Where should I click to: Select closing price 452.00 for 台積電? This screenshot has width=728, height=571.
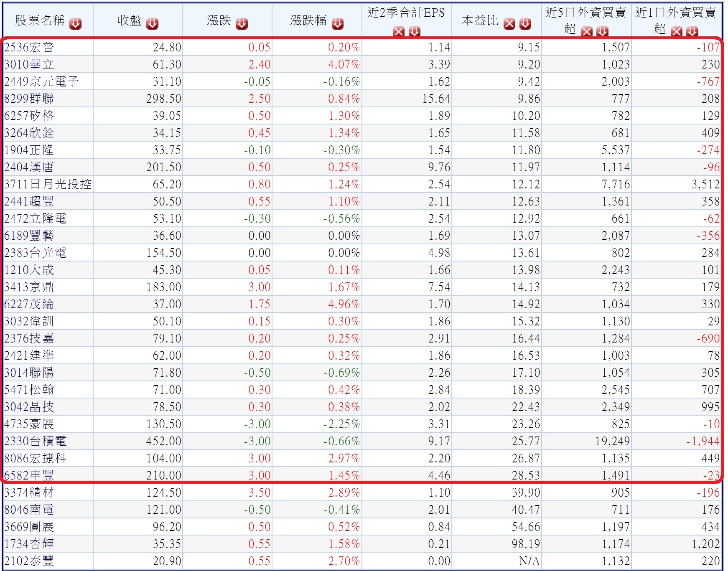point(164,441)
